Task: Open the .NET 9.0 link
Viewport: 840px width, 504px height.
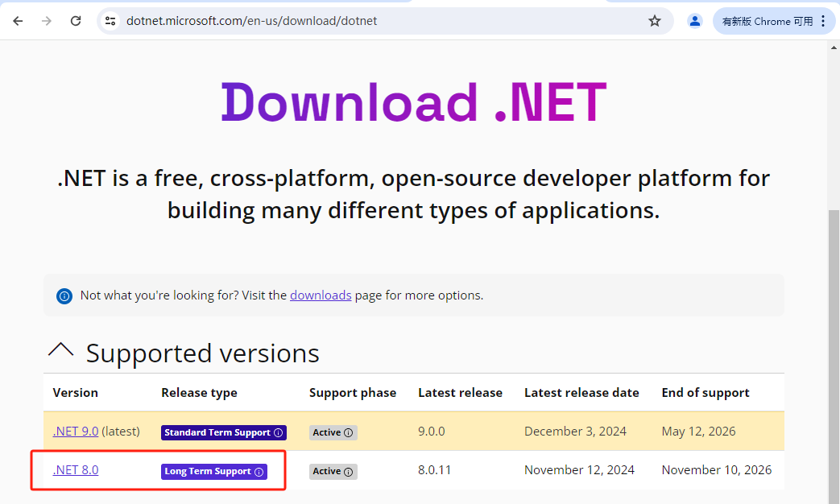Action: coord(76,432)
